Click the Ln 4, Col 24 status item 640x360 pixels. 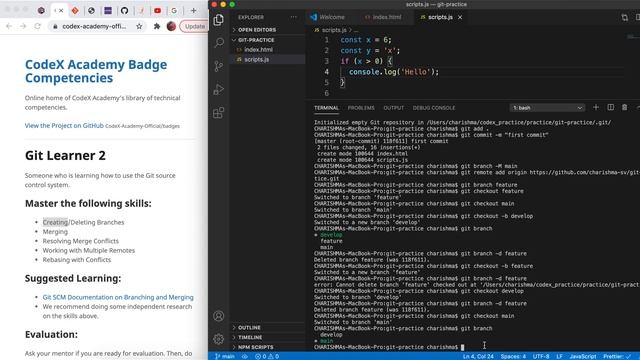coord(478,356)
